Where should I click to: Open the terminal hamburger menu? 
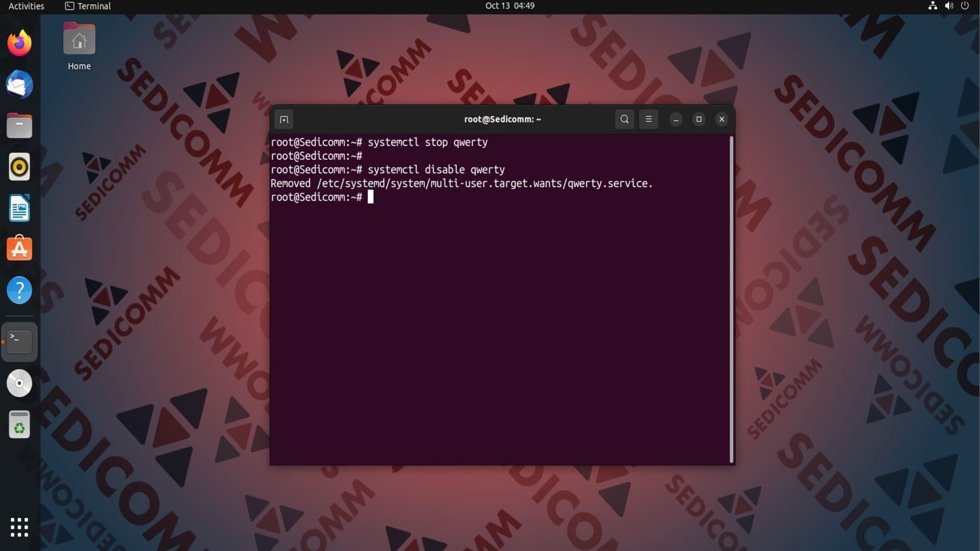click(648, 119)
